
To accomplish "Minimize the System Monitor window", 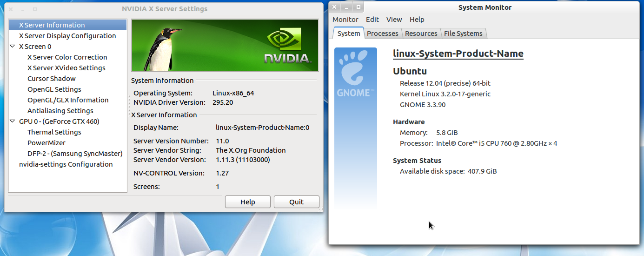I will pos(346,7).
